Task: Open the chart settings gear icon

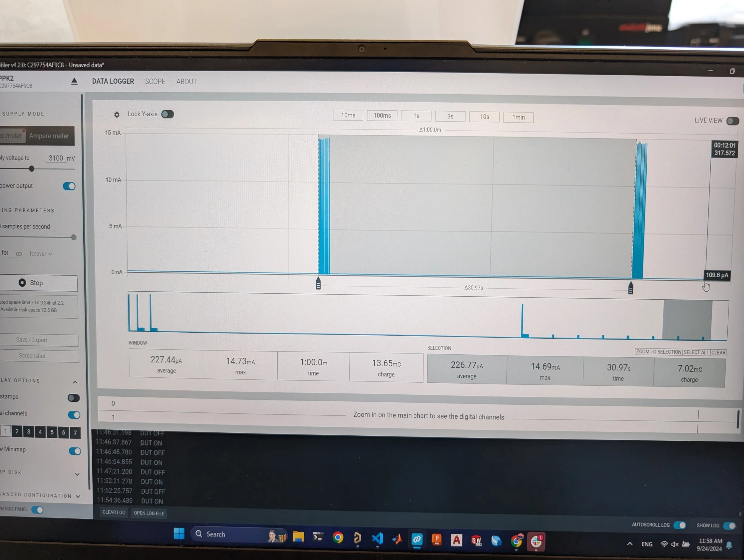Action: pos(117,115)
